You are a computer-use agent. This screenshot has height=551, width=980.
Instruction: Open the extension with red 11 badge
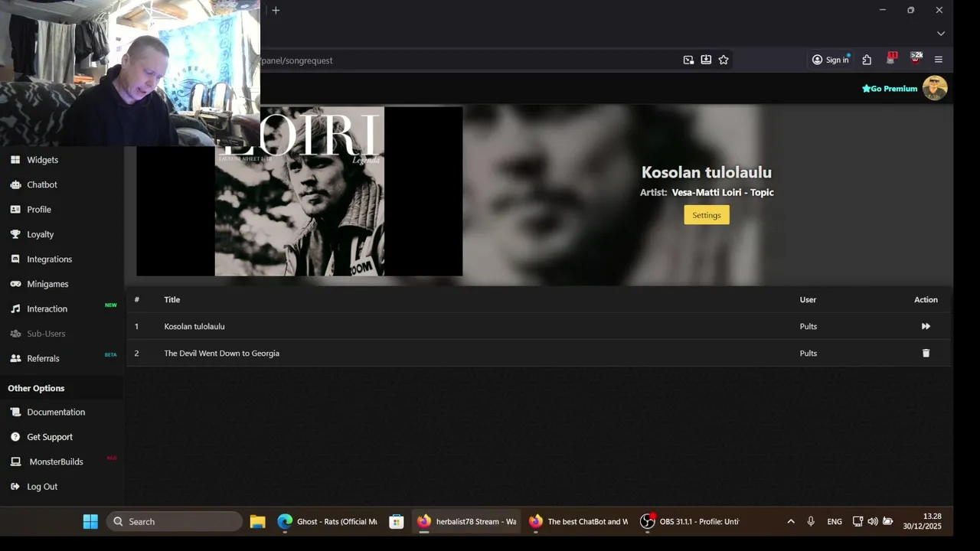click(x=891, y=59)
